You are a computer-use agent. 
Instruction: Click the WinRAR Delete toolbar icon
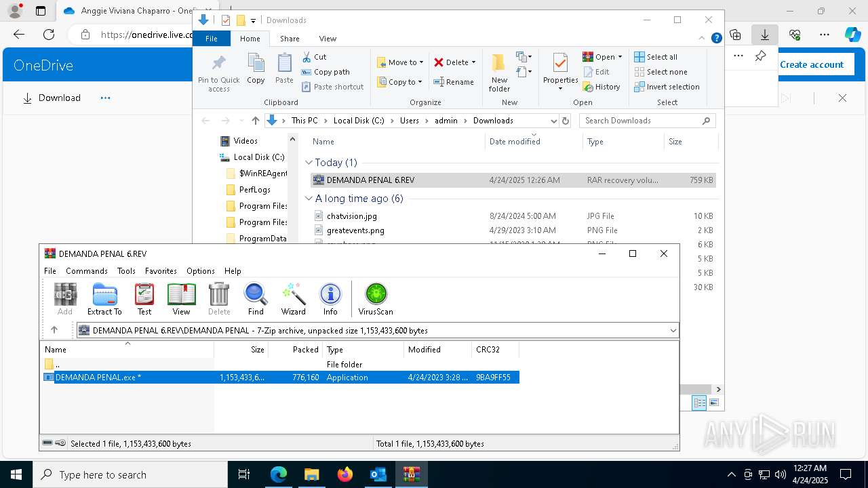click(219, 299)
